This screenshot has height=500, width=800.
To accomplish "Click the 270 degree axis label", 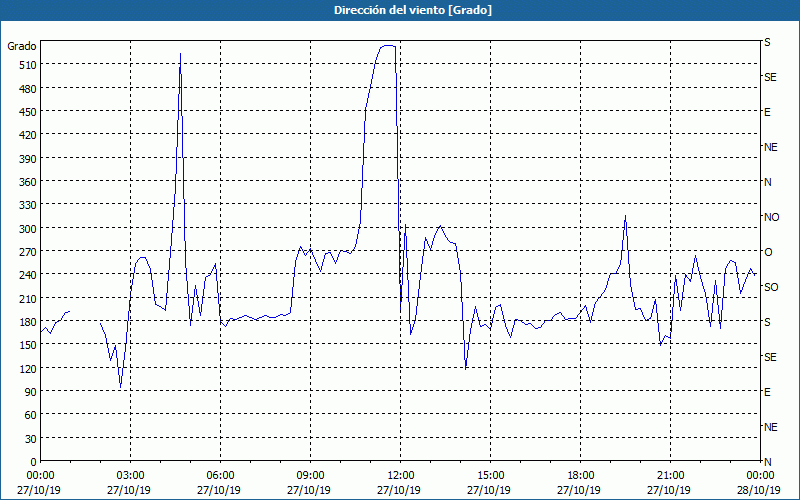I will (28, 252).
